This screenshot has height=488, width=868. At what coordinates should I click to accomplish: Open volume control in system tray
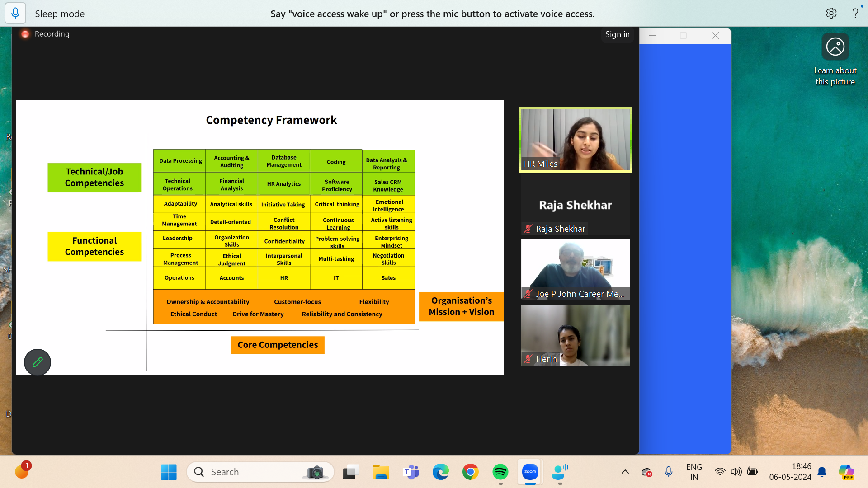pos(736,472)
